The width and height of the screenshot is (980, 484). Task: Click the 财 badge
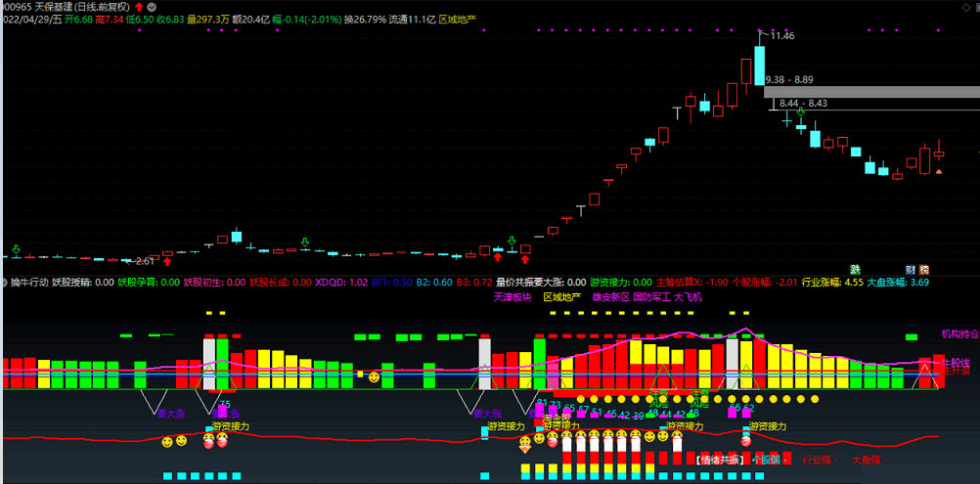tap(911, 270)
